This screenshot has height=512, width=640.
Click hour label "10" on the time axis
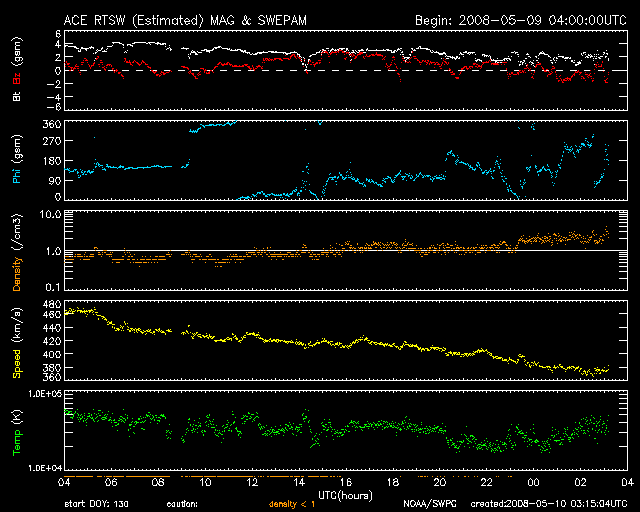(x=205, y=483)
